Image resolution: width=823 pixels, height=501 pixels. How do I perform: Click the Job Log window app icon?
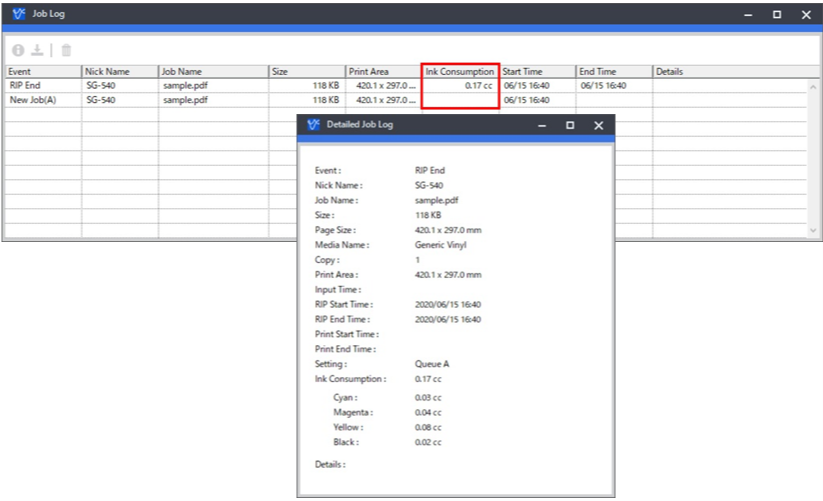coord(18,14)
